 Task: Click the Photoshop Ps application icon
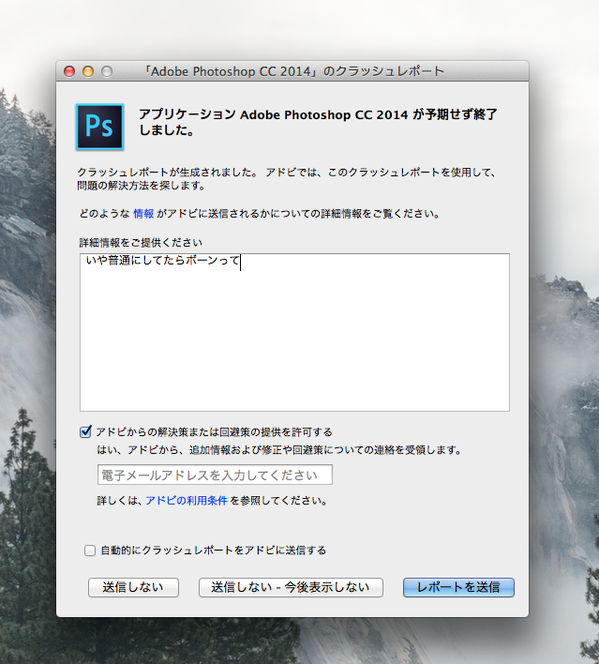point(100,127)
